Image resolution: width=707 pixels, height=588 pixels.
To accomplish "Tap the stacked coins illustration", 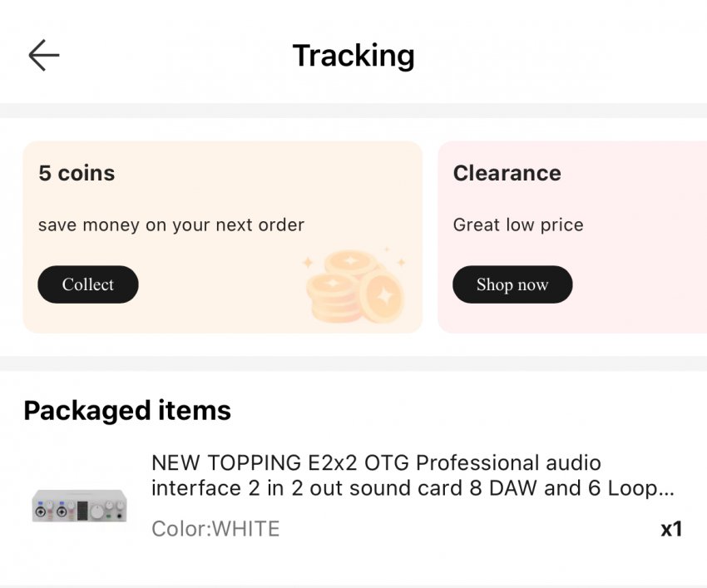I will click(355, 286).
